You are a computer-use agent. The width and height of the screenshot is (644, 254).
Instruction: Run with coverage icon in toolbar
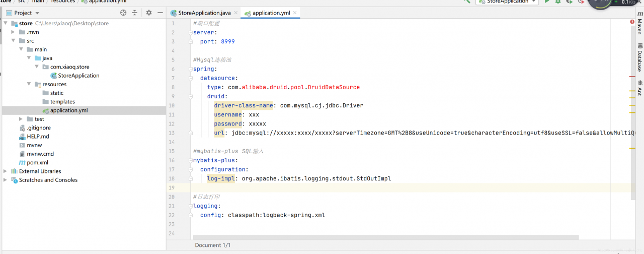pos(570,2)
